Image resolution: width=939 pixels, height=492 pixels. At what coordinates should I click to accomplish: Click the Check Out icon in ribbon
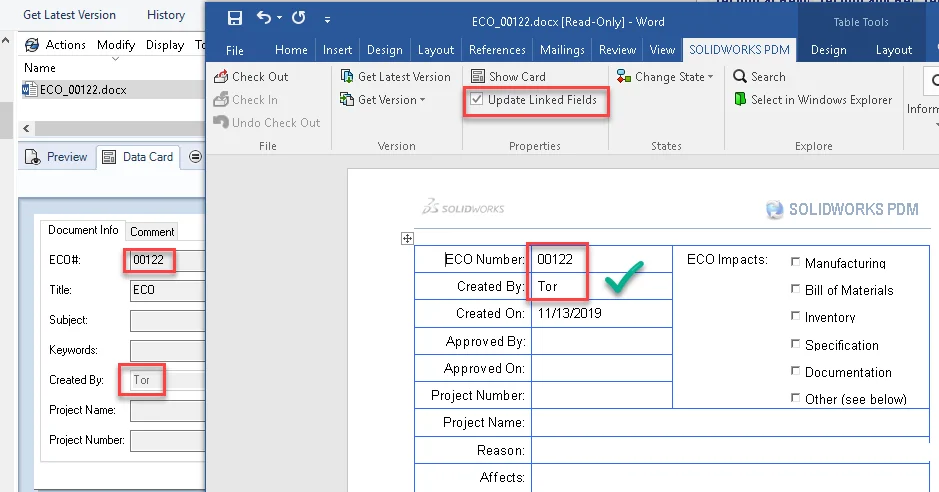221,77
